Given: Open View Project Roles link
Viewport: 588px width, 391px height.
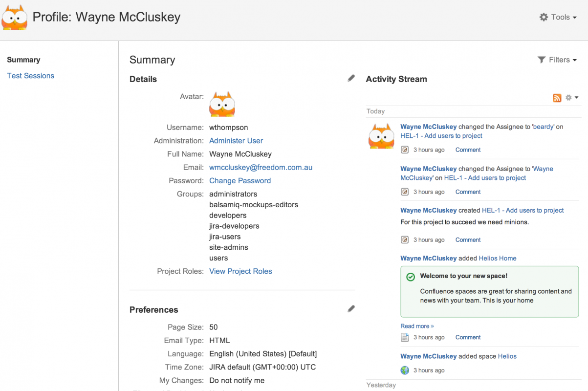Looking at the screenshot, I should coord(240,271).
